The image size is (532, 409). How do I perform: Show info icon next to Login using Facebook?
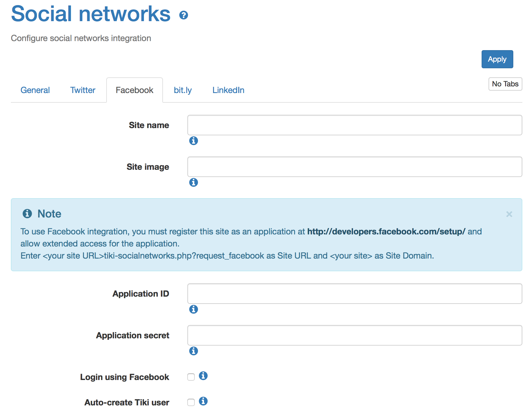[203, 376]
